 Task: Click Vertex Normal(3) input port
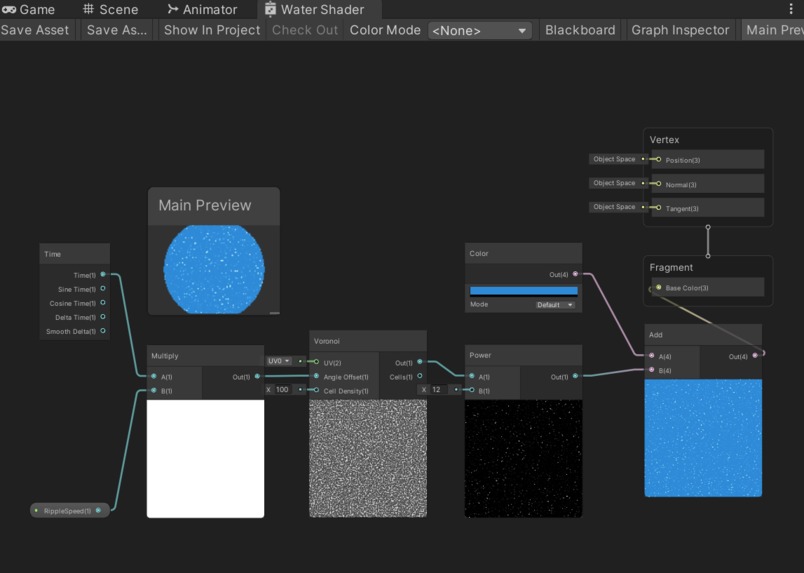click(x=659, y=184)
